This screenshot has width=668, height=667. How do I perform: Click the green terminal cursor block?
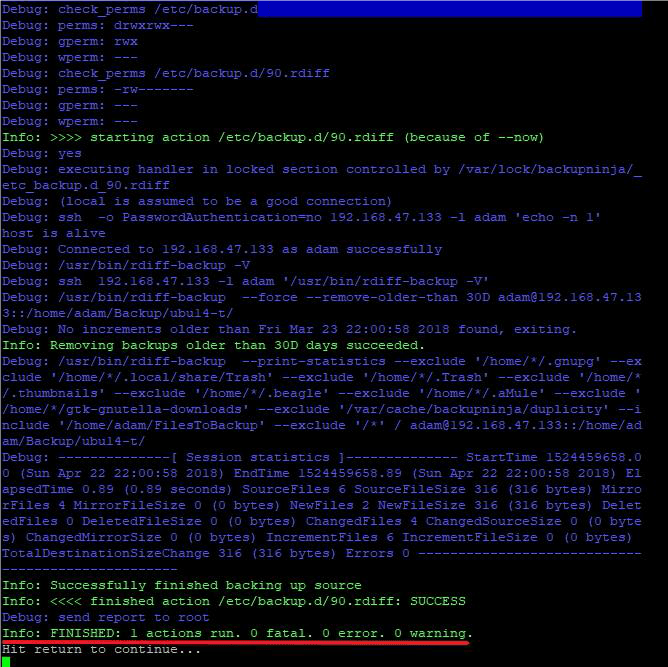tap(6, 662)
